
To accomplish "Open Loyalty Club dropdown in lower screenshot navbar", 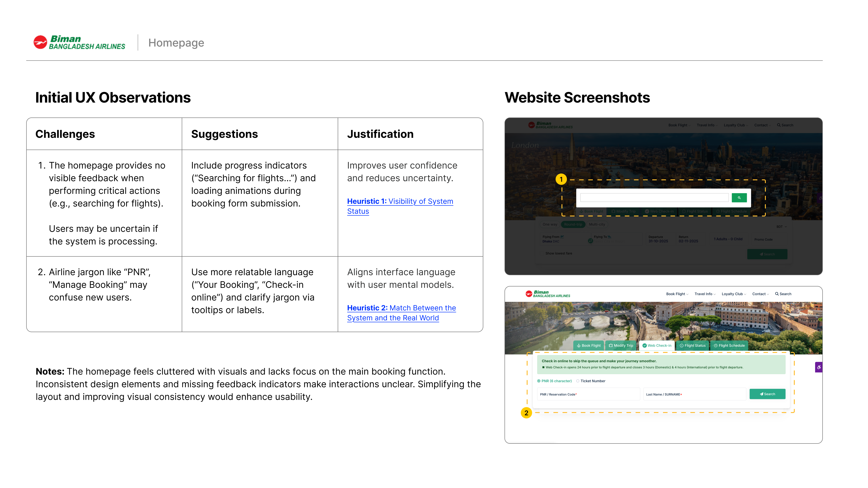I will [734, 294].
